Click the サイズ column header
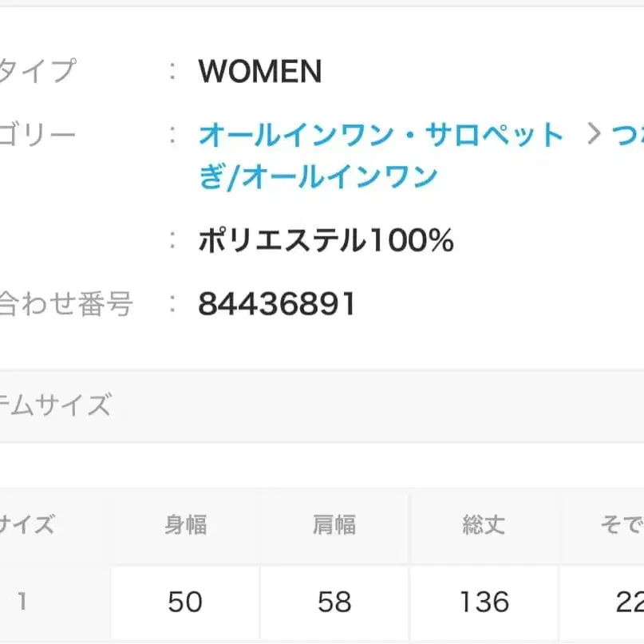This screenshot has height=644, width=644. [26, 525]
